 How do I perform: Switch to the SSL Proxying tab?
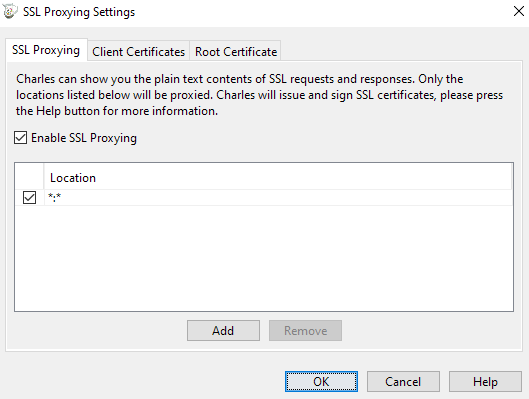click(47, 50)
